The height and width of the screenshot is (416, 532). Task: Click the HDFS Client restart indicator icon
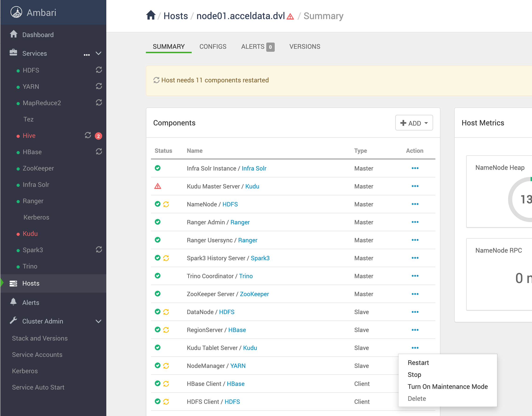pyautogui.click(x=166, y=402)
